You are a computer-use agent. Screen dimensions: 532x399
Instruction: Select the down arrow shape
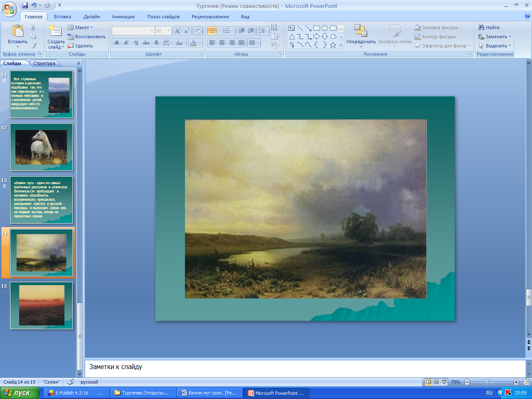(x=325, y=37)
